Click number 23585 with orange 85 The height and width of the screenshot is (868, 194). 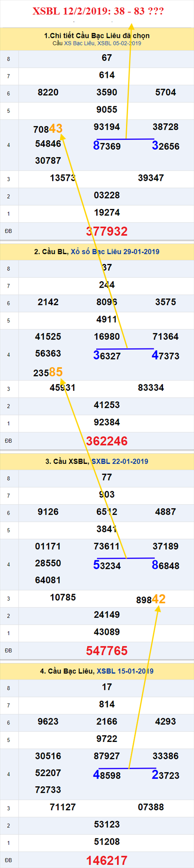coord(48,372)
